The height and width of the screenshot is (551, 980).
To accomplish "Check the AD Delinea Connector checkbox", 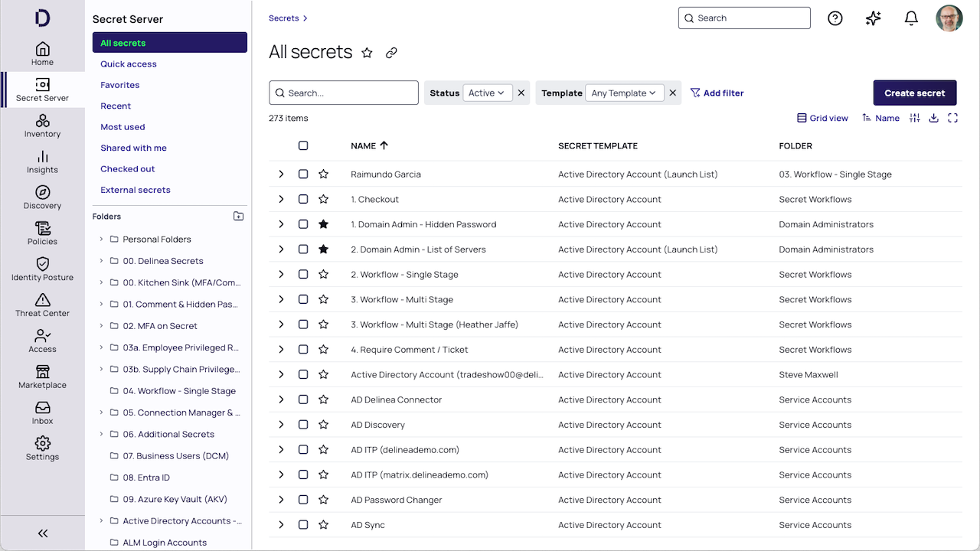I will [x=303, y=399].
